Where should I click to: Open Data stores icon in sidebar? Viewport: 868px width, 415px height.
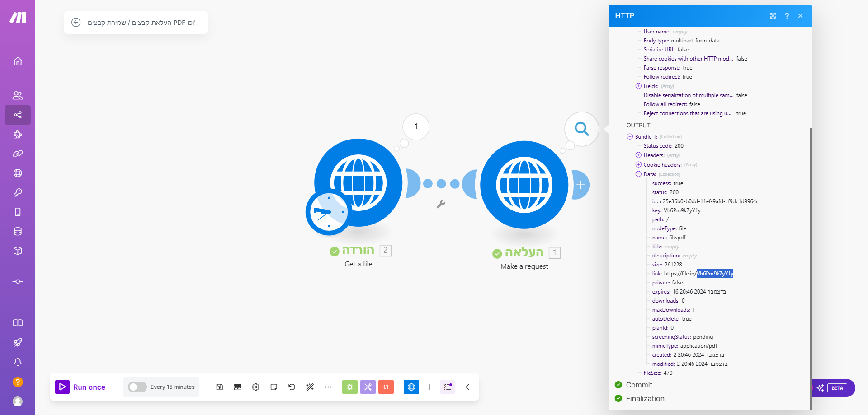click(18, 231)
